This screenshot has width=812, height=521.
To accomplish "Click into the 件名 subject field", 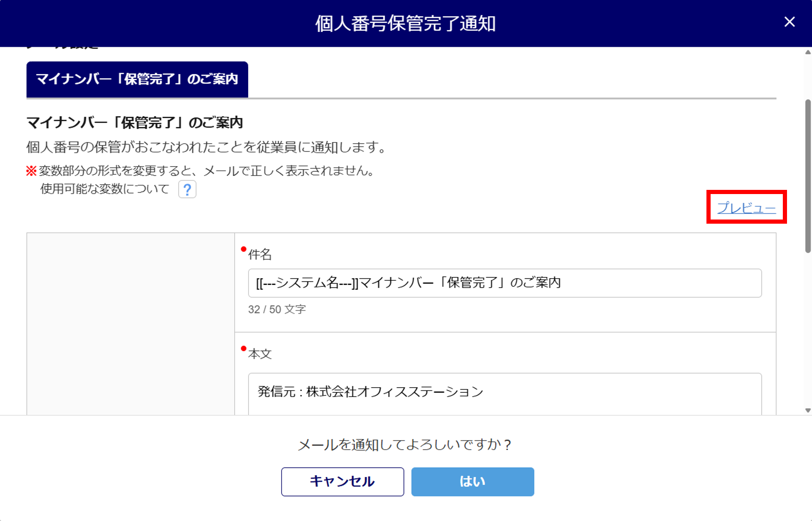I will (505, 283).
